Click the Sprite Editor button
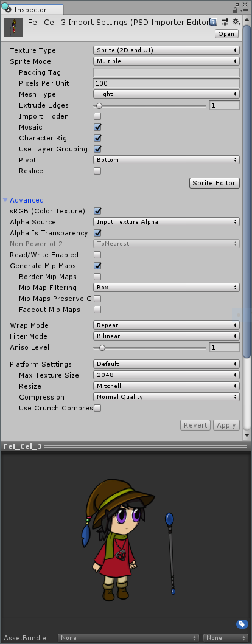The image size is (252, 644). click(x=214, y=183)
